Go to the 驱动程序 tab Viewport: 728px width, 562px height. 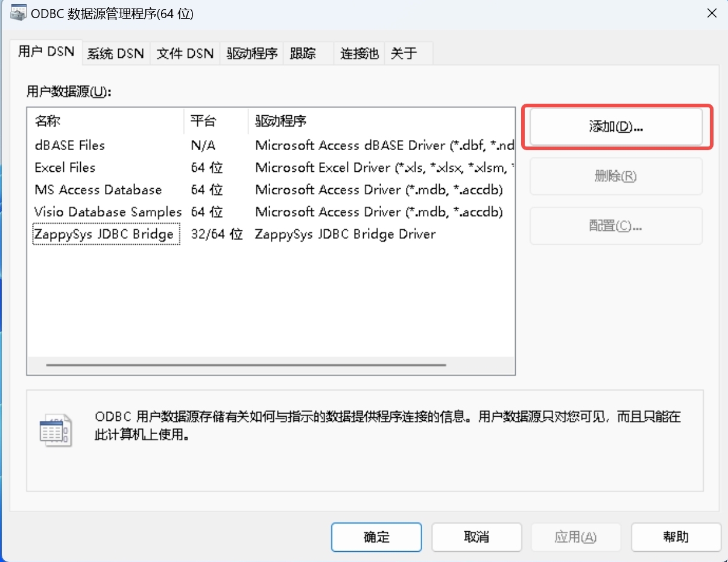tap(252, 54)
